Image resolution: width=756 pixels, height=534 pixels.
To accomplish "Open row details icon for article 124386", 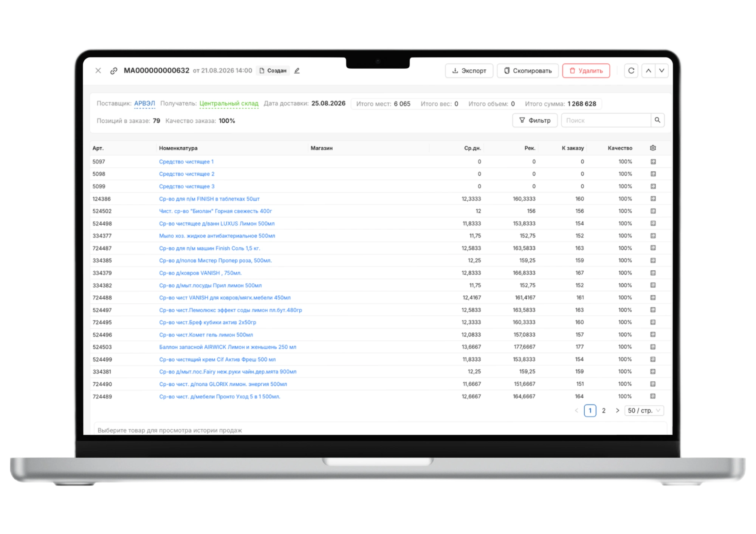I will (x=653, y=199).
